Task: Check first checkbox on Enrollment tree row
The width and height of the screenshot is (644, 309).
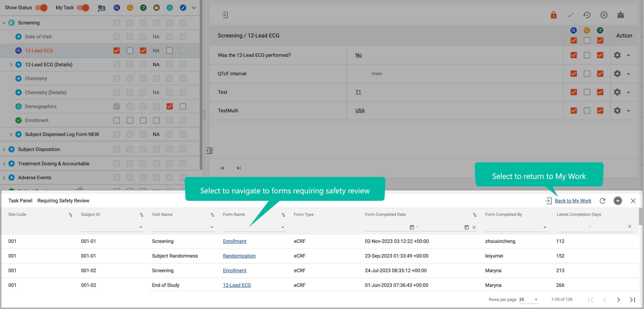Action: point(117,120)
